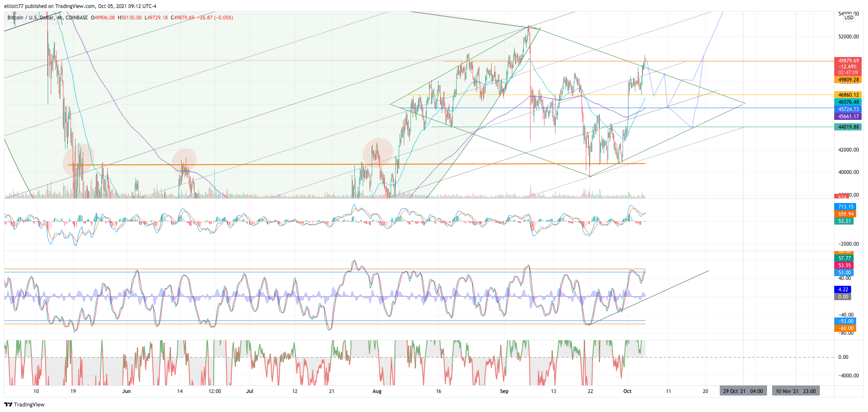Image resolution: width=868 pixels, height=412 pixels.
Task: Click the Jul label on time axis
Action: coord(250,391)
